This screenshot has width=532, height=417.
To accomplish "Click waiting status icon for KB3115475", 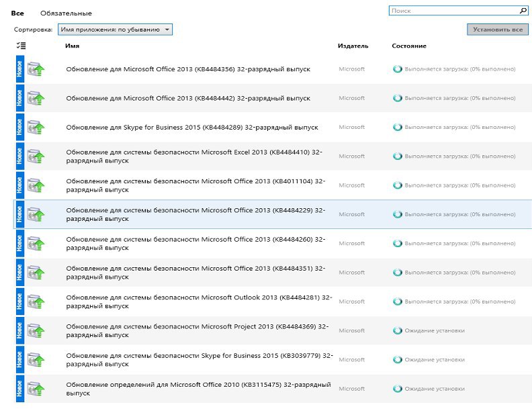I will click(397, 389).
